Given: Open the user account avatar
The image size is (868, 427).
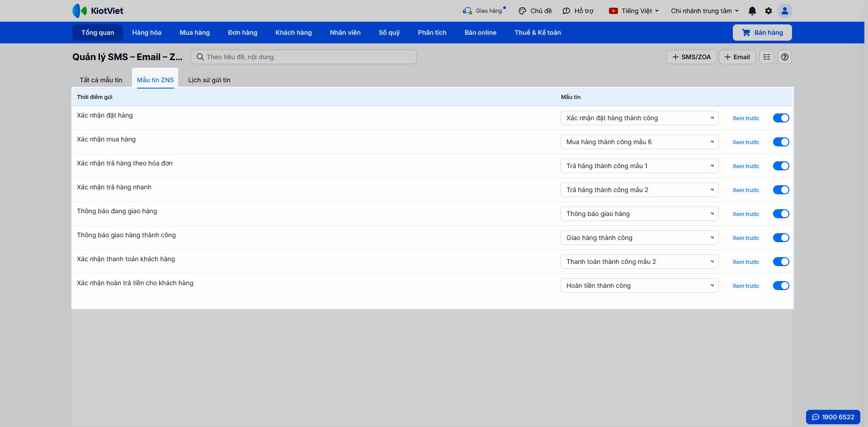Looking at the screenshot, I should [x=785, y=11].
